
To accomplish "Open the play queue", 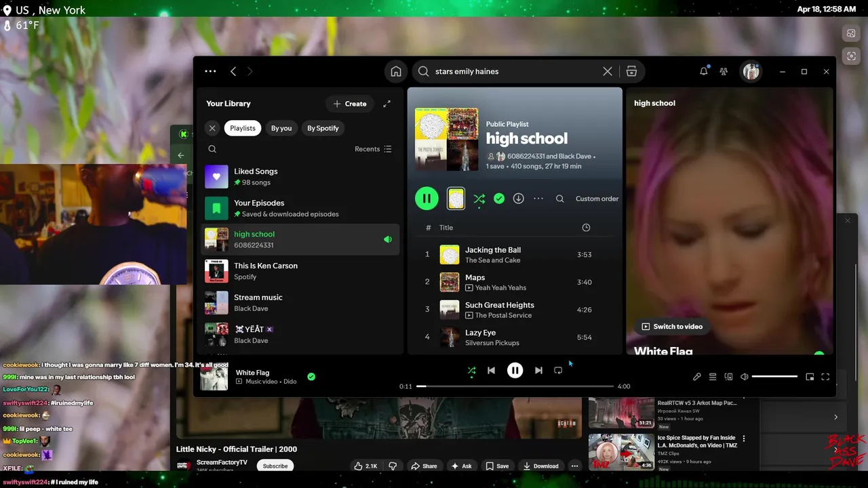I will click(713, 377).
